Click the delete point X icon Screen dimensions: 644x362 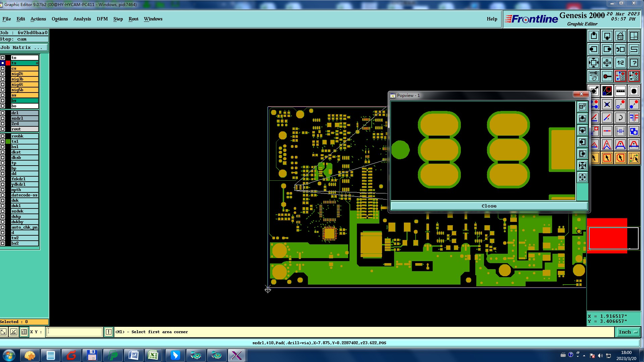607,104
